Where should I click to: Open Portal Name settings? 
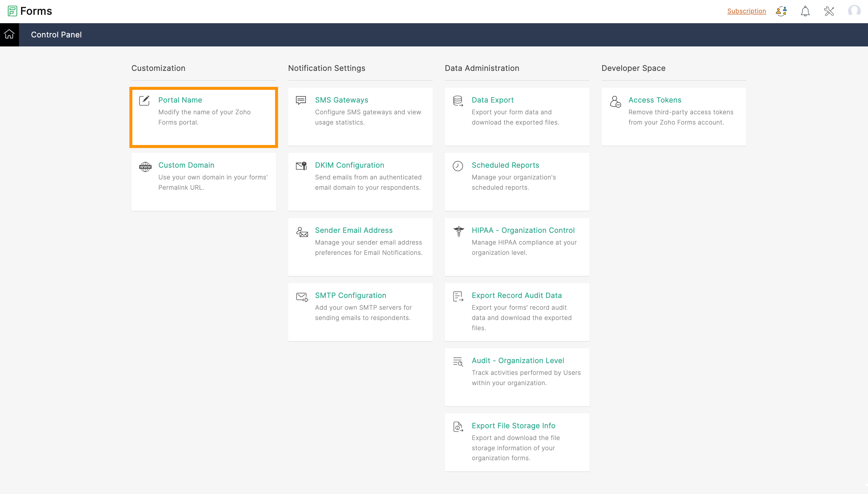pyautogui.click(x=180, y=100)
